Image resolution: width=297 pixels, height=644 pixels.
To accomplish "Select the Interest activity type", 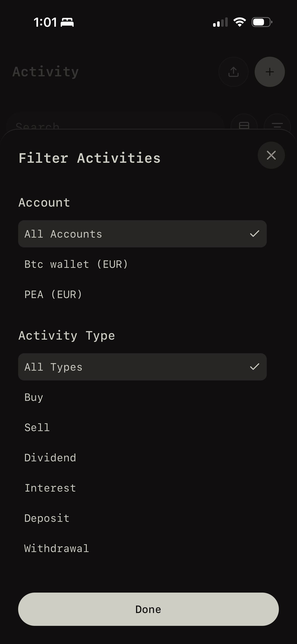I will coord(50,488).
